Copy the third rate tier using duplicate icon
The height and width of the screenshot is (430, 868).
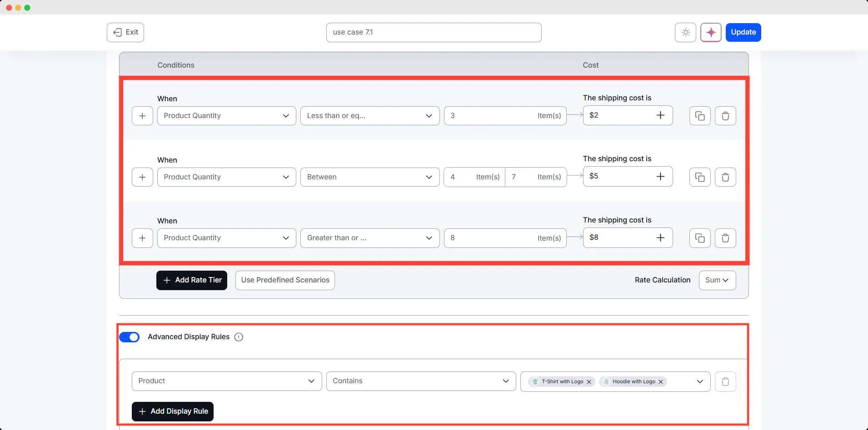[x=700, y=238]
